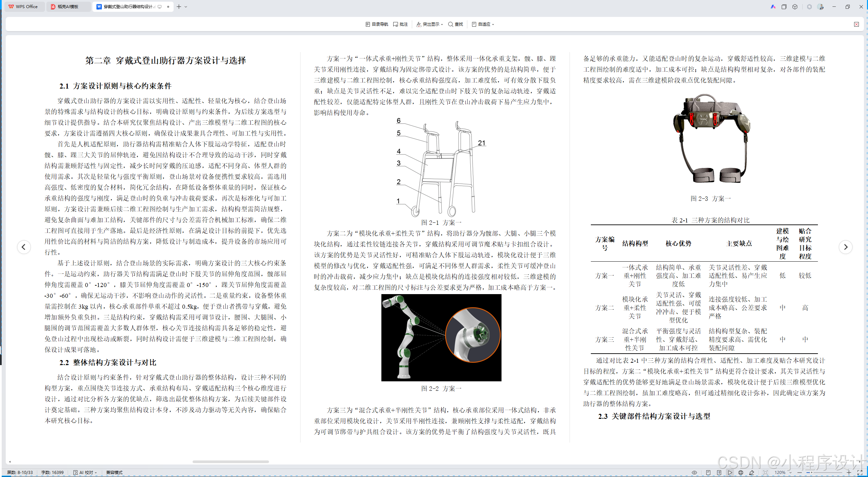
Task: Click the exoskeleton image 图 2-3
Action: click(x=711, y=139)
